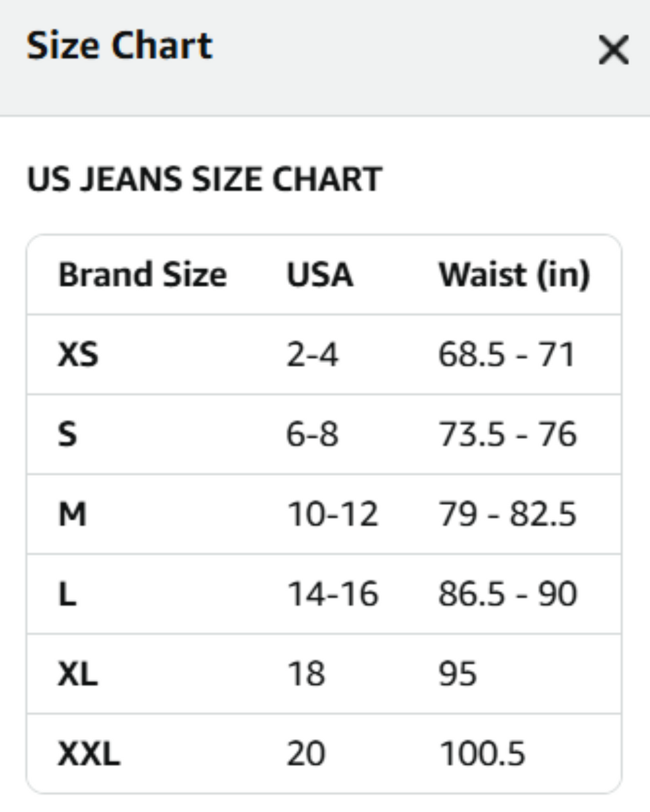
Task: Select USA size 2-4 cell
Action: [312, 354]
